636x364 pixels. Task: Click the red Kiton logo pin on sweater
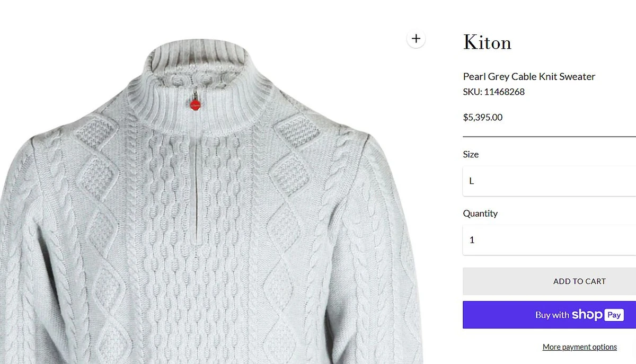pyautogui.click(x=195, y=104)
